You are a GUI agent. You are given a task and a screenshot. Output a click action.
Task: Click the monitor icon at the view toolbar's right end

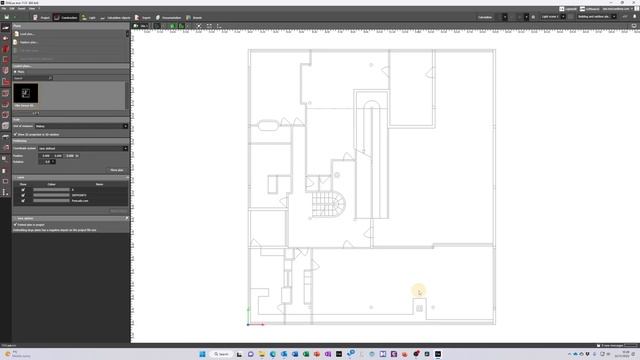tap(634, 26)
